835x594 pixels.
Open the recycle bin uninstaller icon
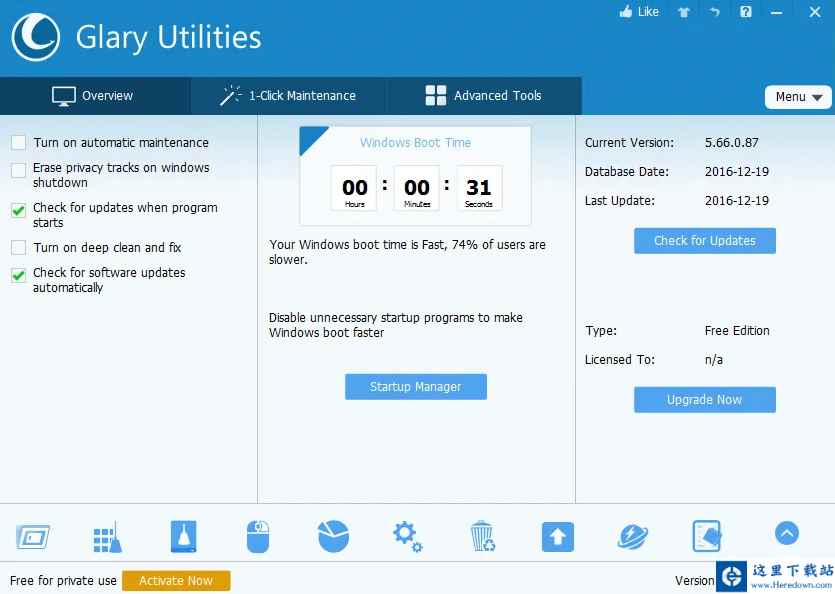pyautogui.click(x=482, y=536)
